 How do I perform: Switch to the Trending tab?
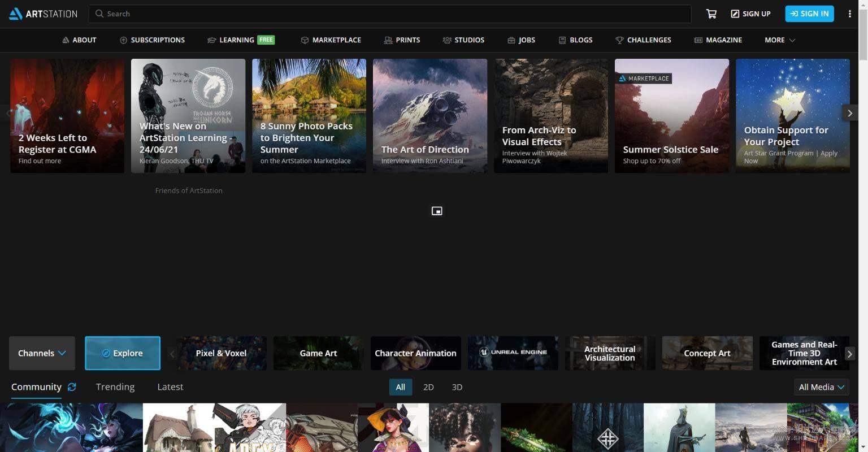pyautogui.click(x=115, y=387)
